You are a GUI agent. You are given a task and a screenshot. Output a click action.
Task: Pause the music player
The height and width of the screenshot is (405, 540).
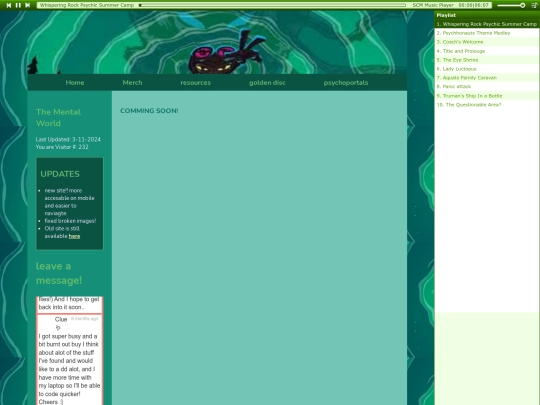pos(18,5)
